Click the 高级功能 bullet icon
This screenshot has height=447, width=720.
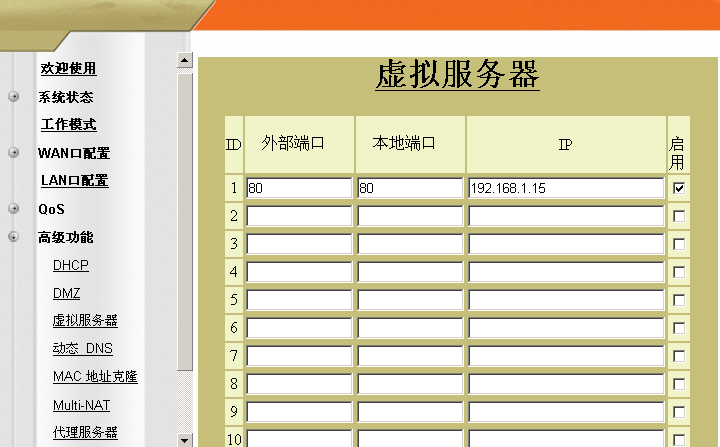(14, 237)
